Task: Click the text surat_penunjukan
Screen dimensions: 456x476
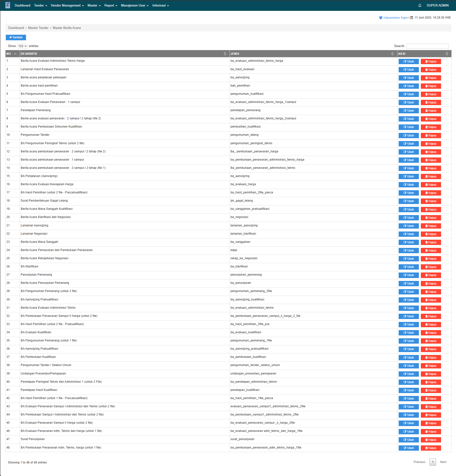Action: click(x=242, y=439)
